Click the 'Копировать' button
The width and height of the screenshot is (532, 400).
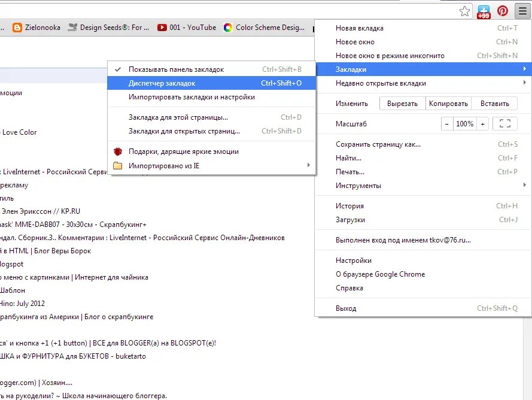(448, 104)
